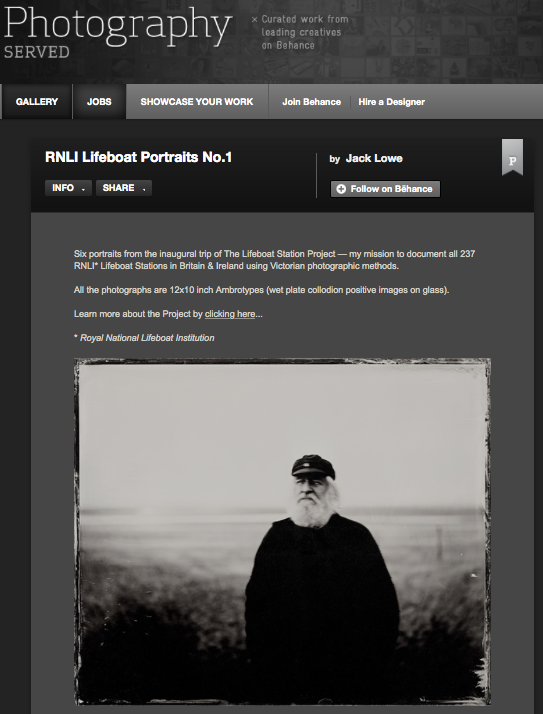Open the JOBS tab
Viewport: 543px width, 714px height.
click(99, 102)
